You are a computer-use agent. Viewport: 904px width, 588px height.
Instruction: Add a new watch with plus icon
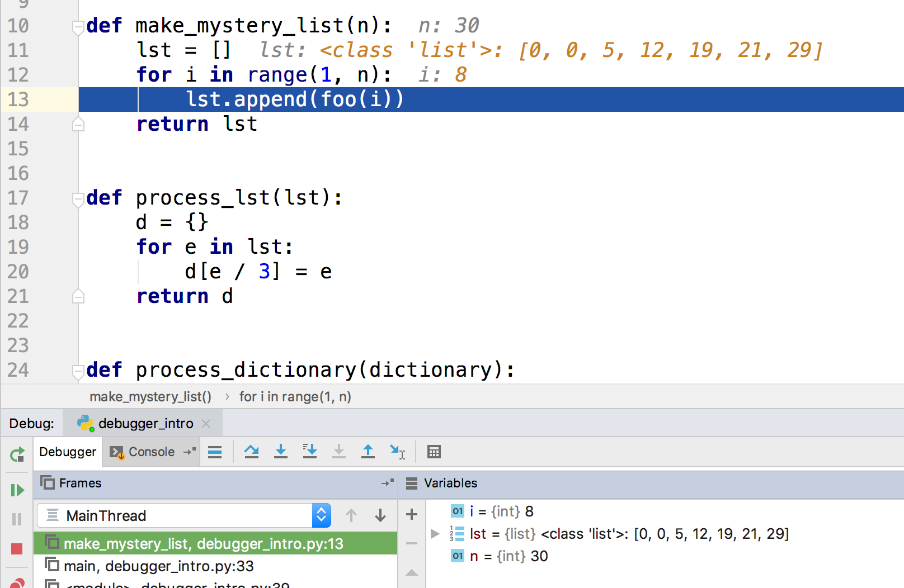(x=412, y=514)
